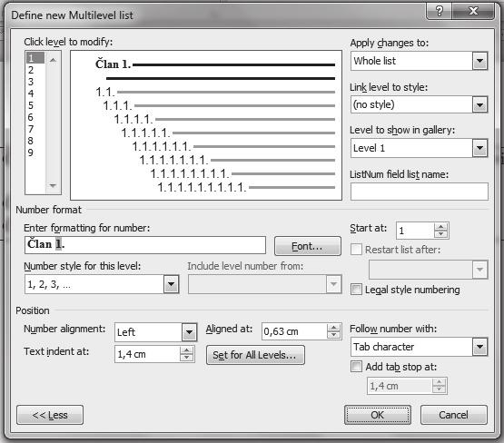Image resolution: width=504 pixels, height=443 pixels.
Task: Increase the Text indent at value
Action: coord(187,350)
